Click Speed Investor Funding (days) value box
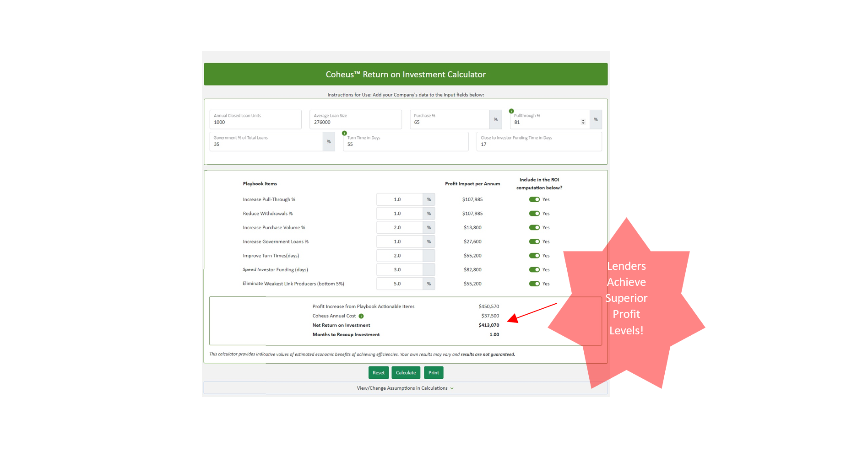 tap(400, 270)
